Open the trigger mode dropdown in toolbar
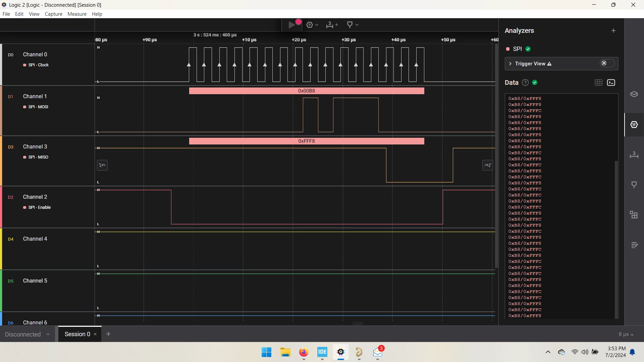Image resolution: width=644 pixels, height=362 pixels. pyautogui.click(x=312, y=25)
